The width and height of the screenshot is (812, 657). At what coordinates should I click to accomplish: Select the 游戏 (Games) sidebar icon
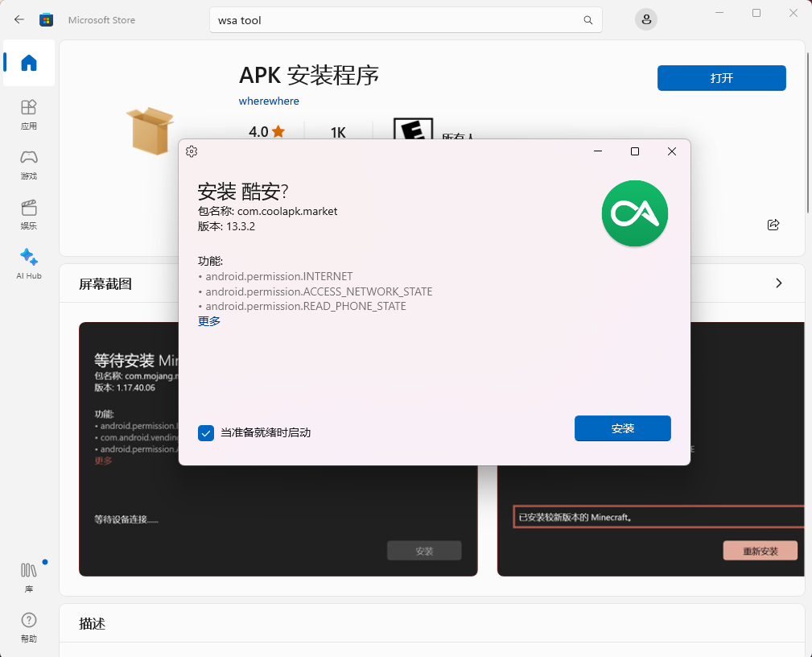[28, 163]
